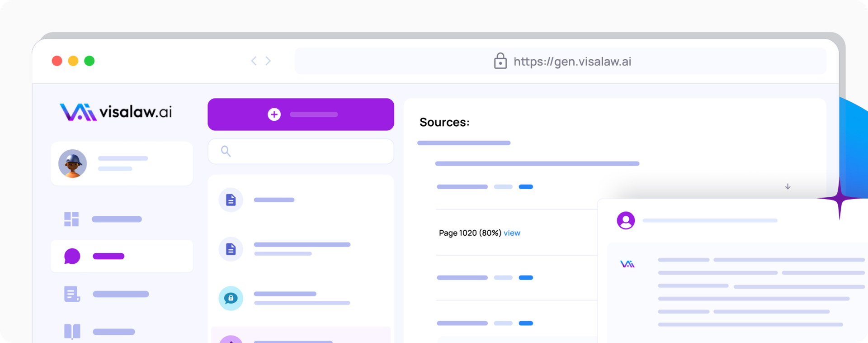Click the red close window dot
The height and width of the screenshot is (343, 868).
tap(57, 61)
